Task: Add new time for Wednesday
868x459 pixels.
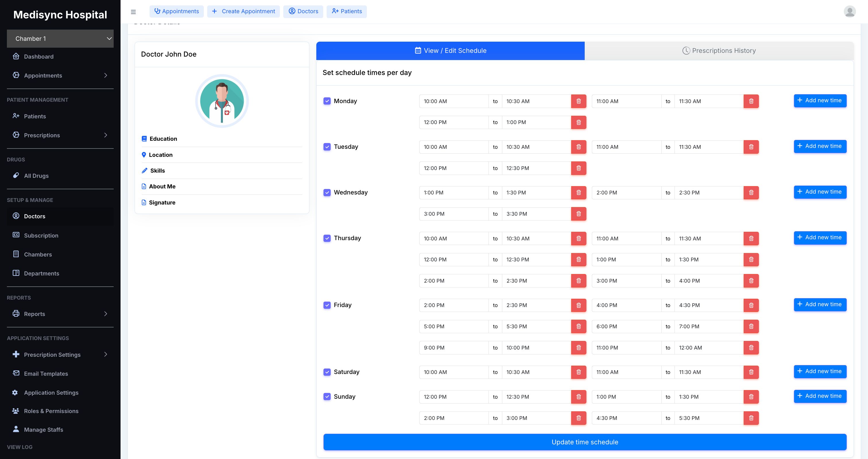Action: [819, 192]
